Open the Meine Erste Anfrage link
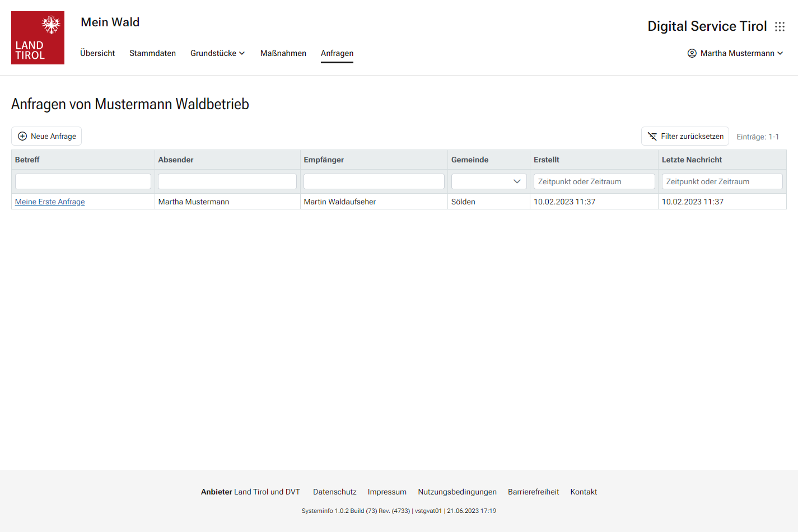 pos(50,202)
